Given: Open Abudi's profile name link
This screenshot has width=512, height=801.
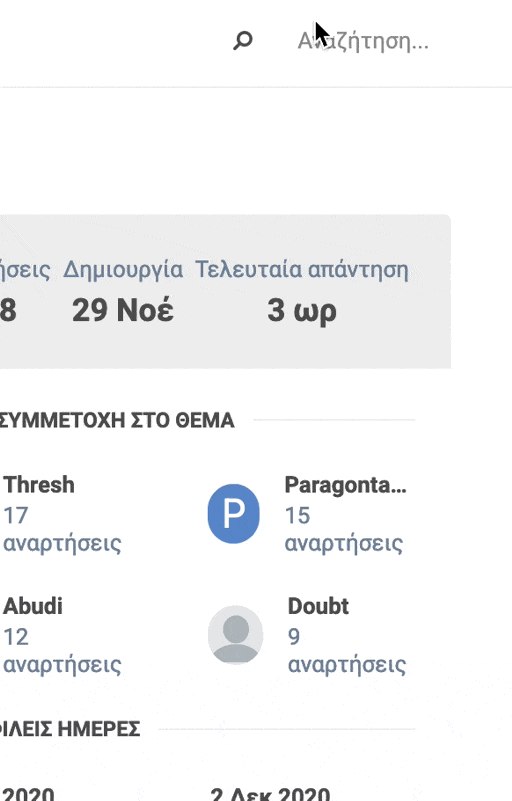Looking at the screenshot, I should point(33,606).
